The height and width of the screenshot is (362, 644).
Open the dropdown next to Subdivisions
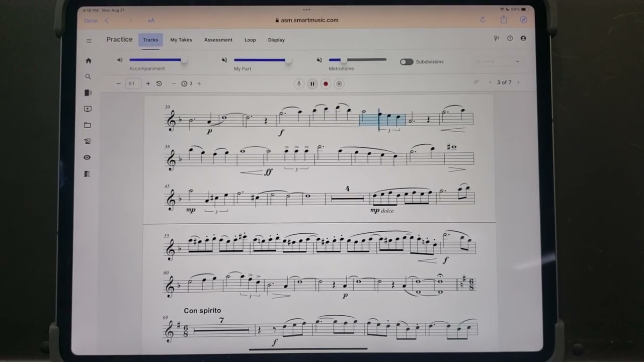click(497, 61)
